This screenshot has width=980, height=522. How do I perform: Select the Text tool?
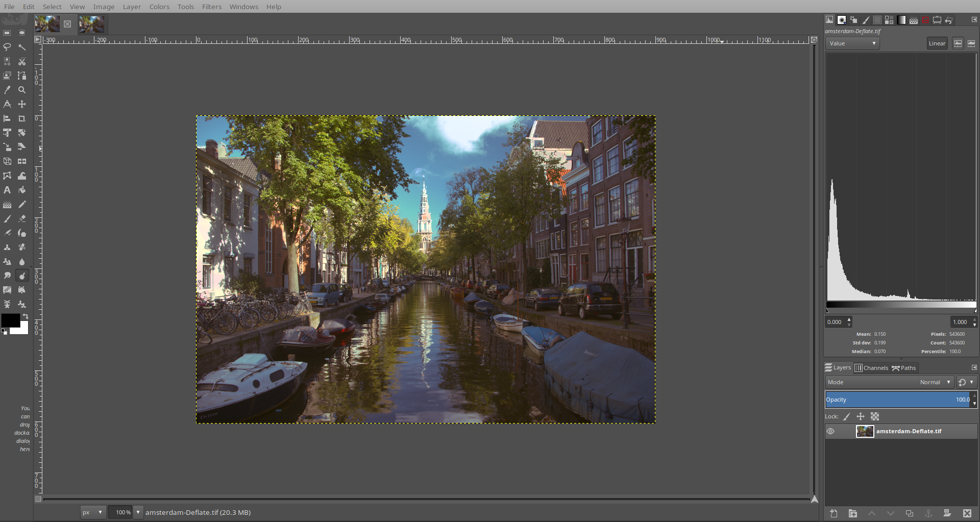(x=7, y=190)
